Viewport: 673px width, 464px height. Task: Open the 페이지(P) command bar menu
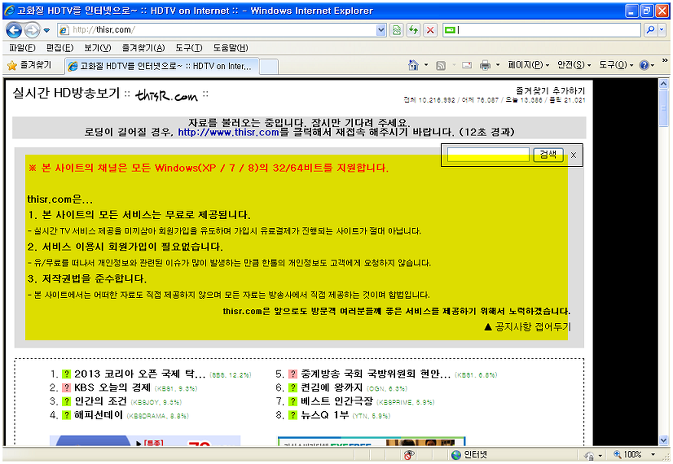click(x=528, y=65)
